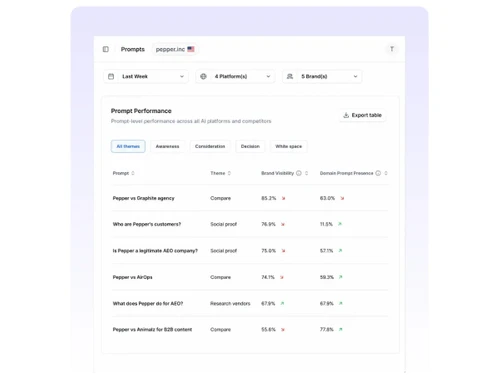The image size is (500, 375).
Task: Click the 67.9% Brand Visibility value
Action: [268, 303]
